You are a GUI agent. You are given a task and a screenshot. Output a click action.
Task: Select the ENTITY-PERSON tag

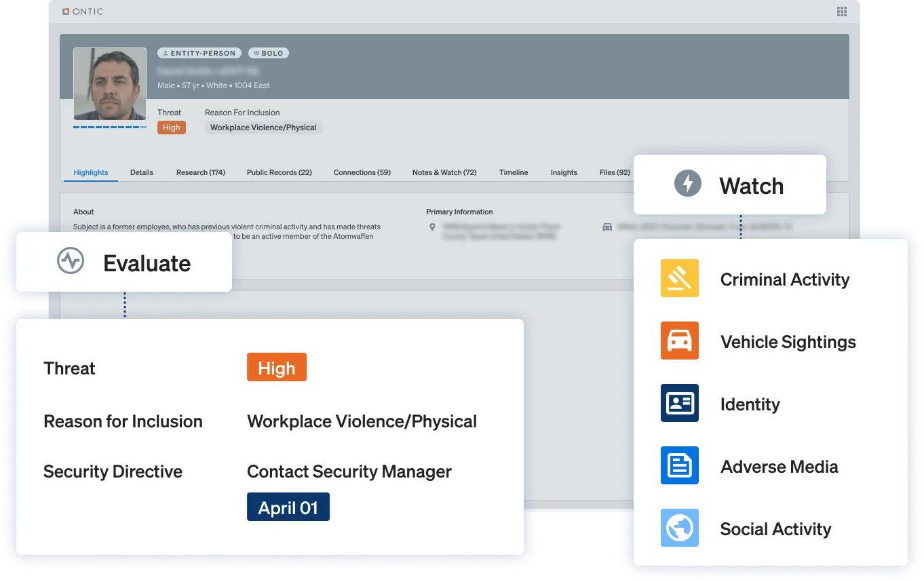point(200,53)
